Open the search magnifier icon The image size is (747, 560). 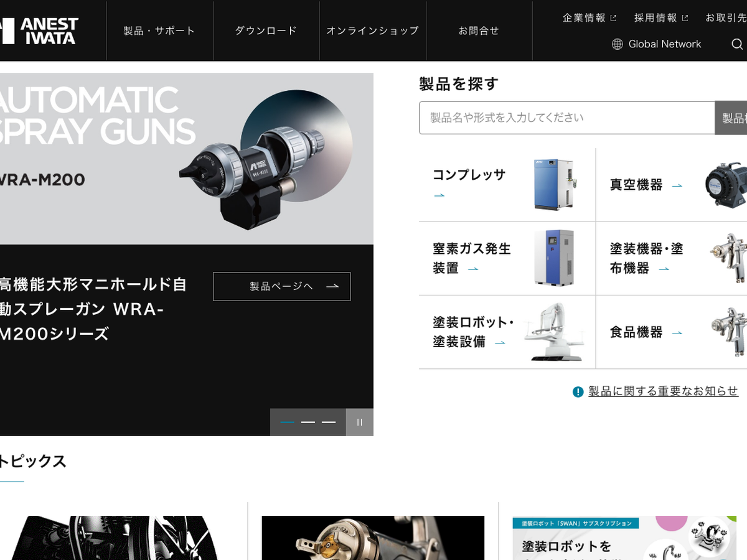pyautogui.click(x=737, y=44)
